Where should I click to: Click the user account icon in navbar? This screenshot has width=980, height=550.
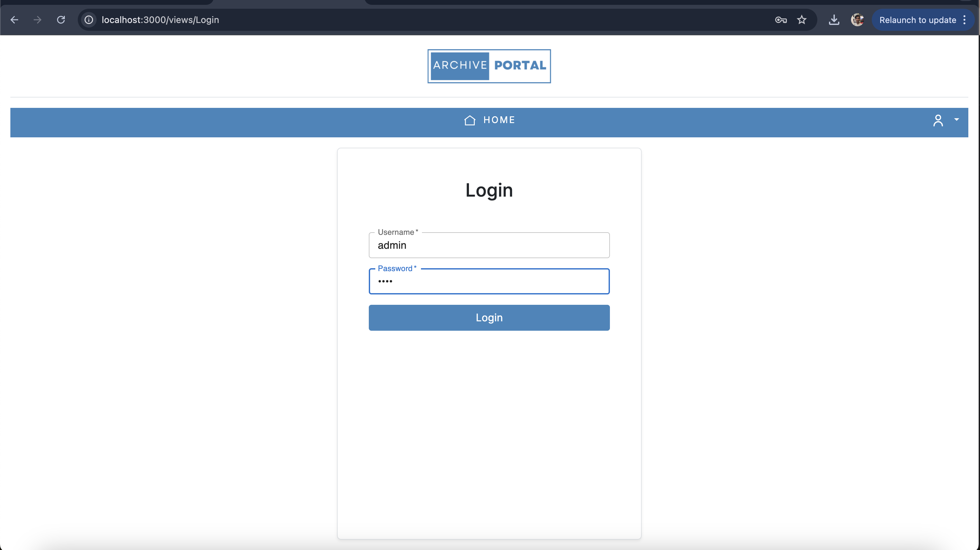point(938,120)
